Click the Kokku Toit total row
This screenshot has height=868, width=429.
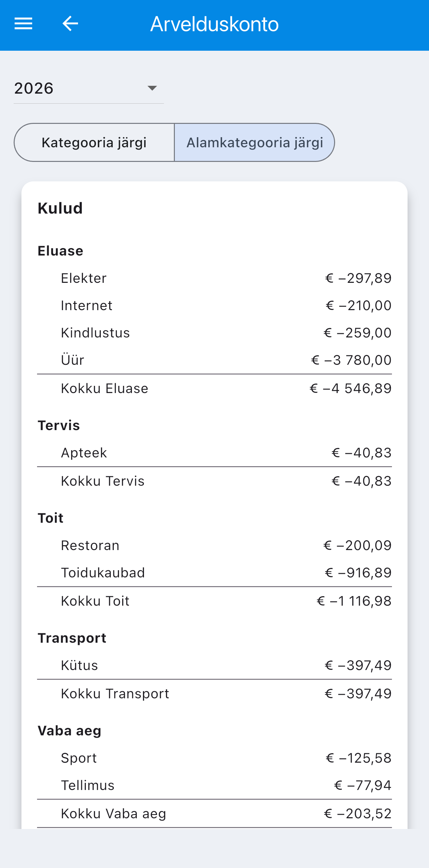coord(214,601)
